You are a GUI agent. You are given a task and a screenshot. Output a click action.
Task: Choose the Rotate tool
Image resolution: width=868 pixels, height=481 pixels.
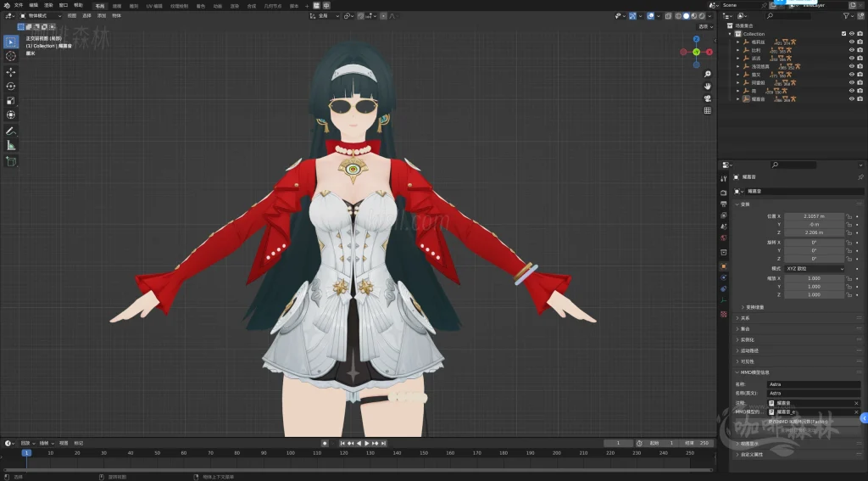(11, 87)
